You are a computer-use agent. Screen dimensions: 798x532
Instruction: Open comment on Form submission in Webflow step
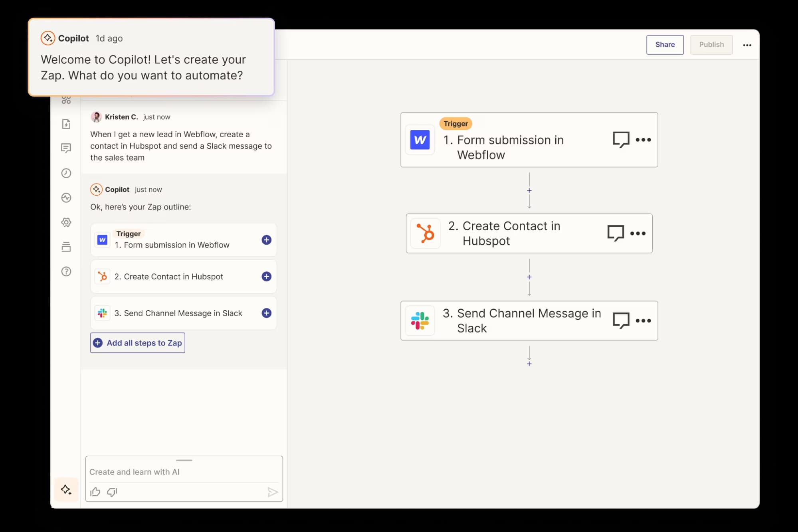pyautogui.click(x=621, y=140)
